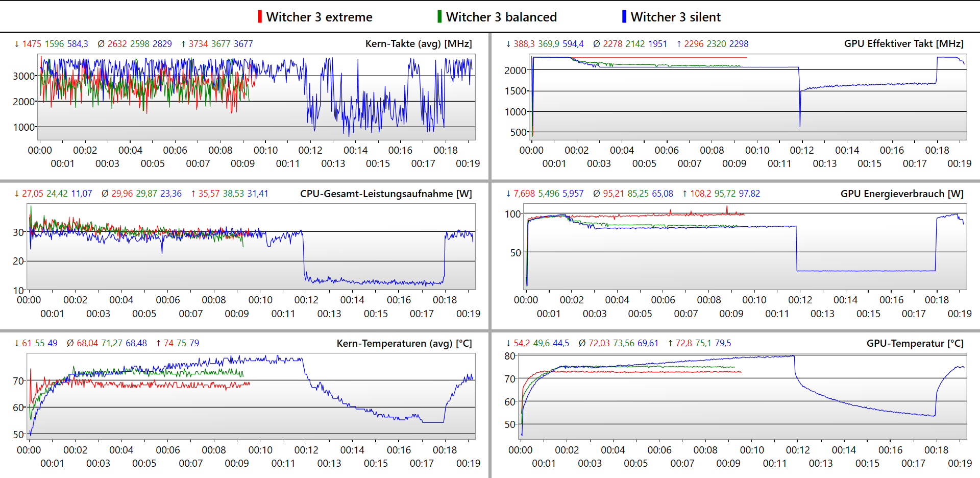Click the CPU-Gesamt-Leistungsaufnahme [W] chart title
Viewport: 980px width, 478px height.
(386, 194)
